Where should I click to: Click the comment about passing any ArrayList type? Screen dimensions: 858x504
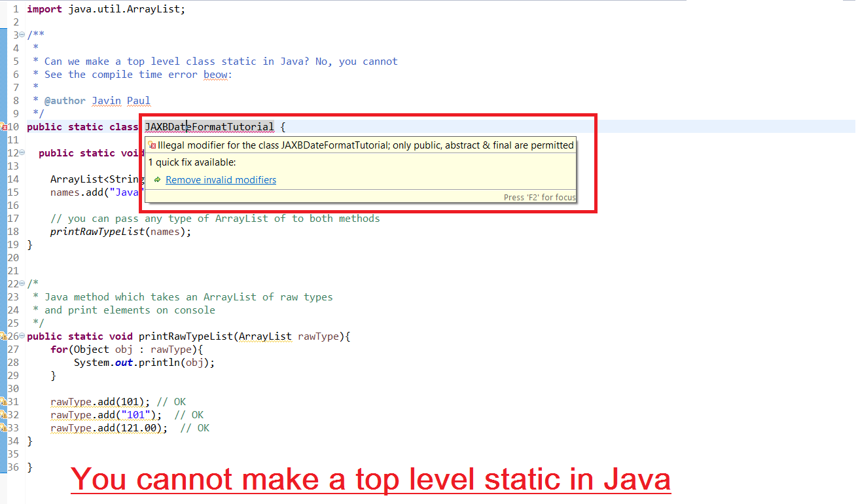(215, 219)
